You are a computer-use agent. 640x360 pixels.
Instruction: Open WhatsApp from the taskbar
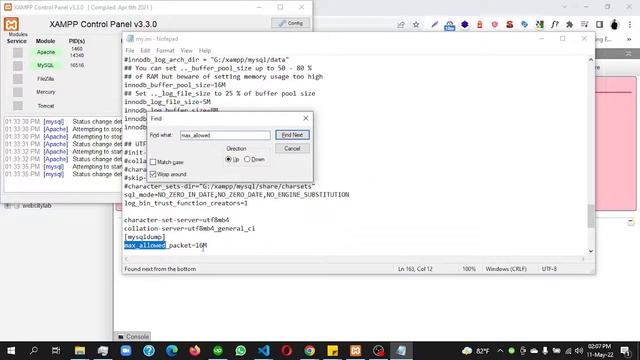tap(241, 351)
